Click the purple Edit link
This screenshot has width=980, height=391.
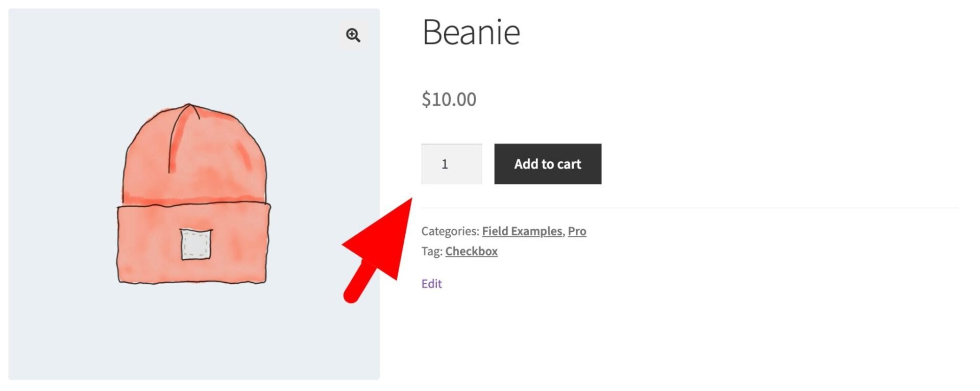coord(431,284)
